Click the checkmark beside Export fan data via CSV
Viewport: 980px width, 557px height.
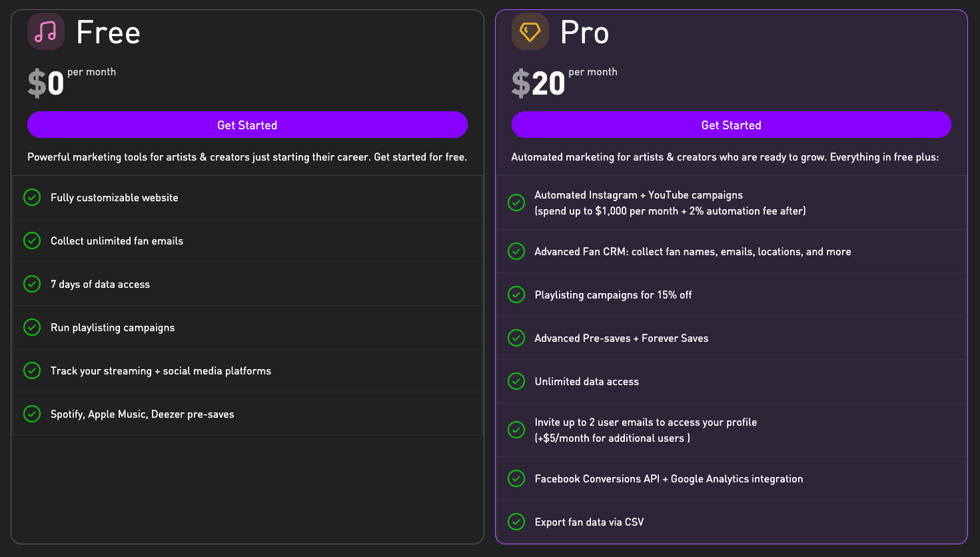516,522
